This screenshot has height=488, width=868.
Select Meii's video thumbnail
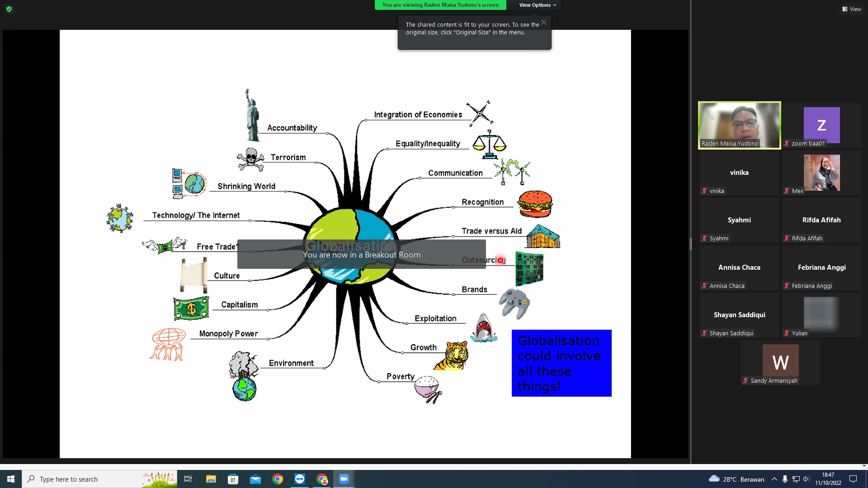822,173
